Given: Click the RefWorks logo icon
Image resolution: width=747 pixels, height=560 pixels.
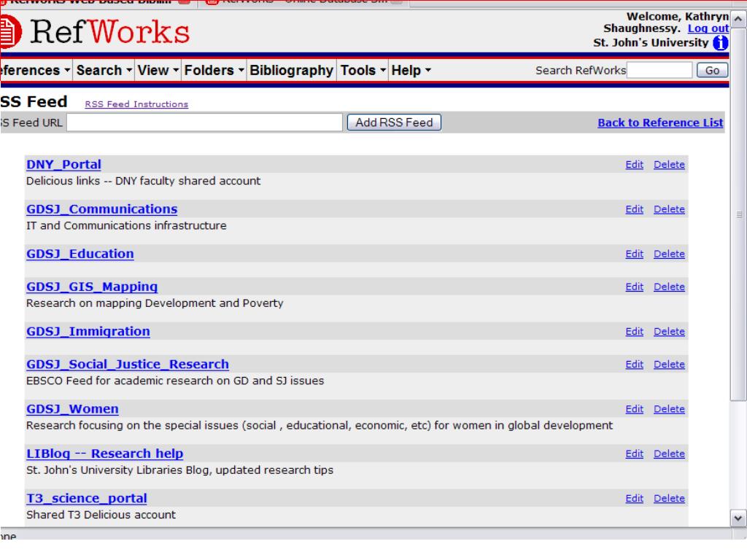Looking at the screenshot, I should point(10,31).
